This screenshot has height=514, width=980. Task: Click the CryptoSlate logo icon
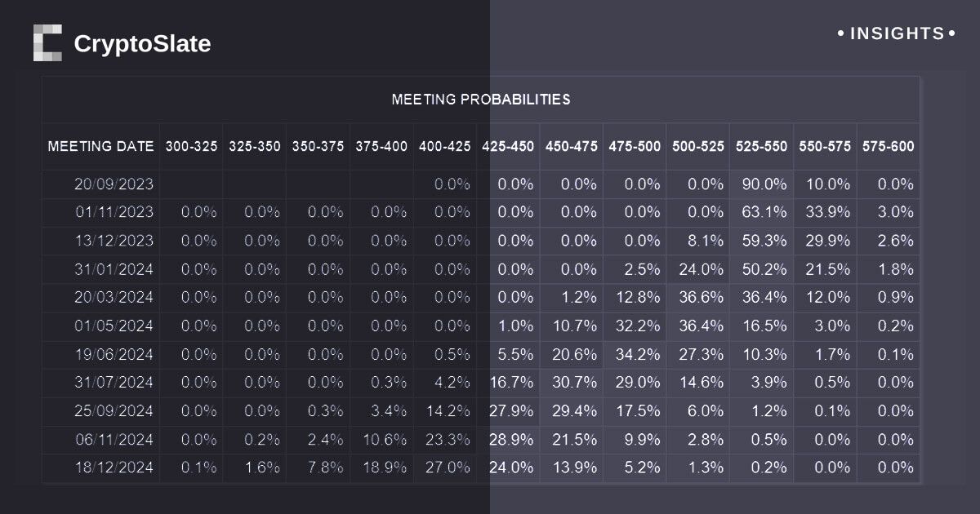[47, 43]
